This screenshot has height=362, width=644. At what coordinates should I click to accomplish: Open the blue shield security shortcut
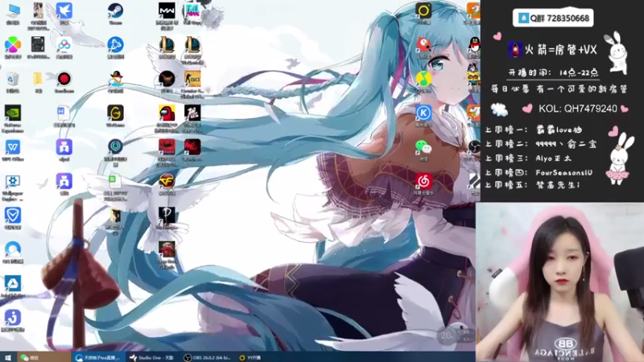pyautogui.click(x=13, y=215)
